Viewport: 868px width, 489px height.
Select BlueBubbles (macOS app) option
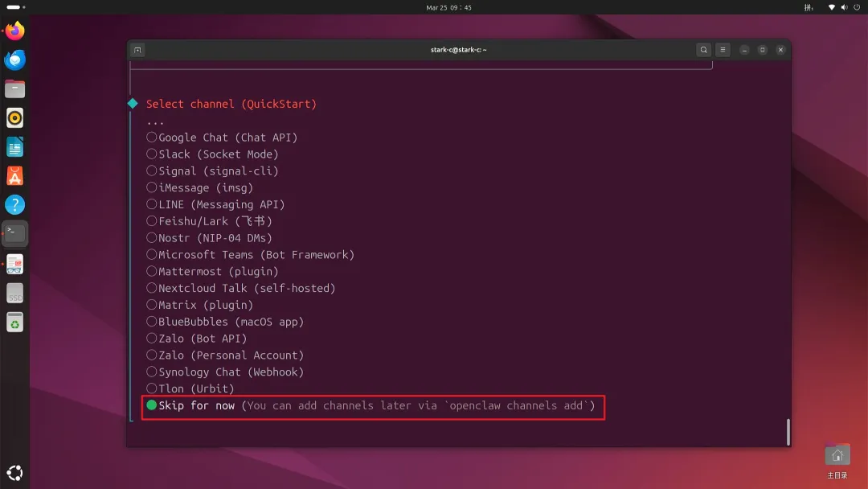pos(225,322)
